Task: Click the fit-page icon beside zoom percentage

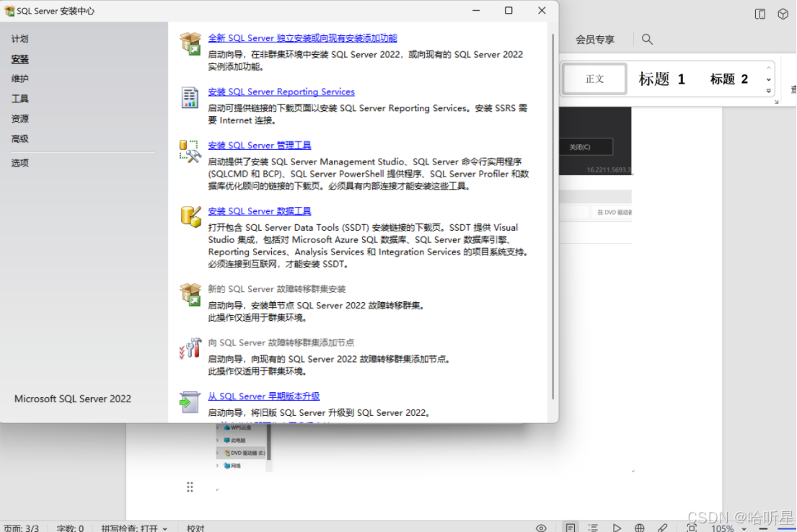Action: point(692,528)
